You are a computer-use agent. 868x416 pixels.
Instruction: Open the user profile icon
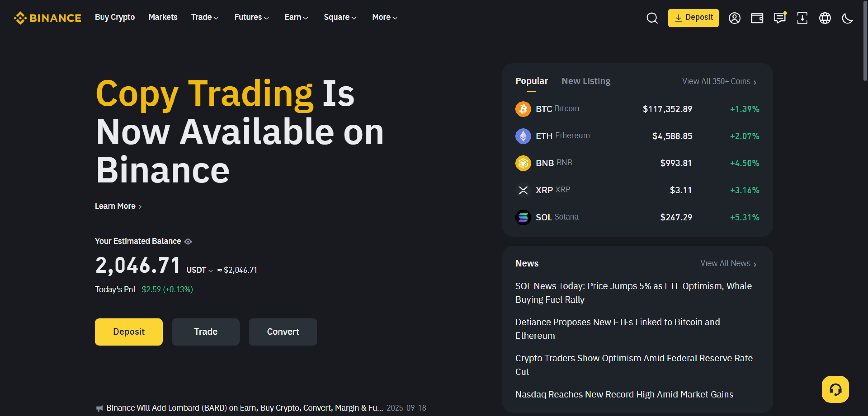point(734,18)
